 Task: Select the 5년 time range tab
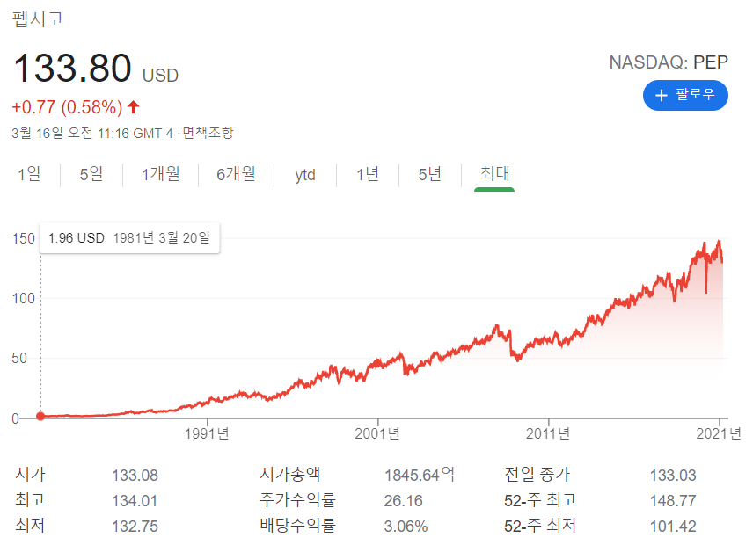click(430, 174)
